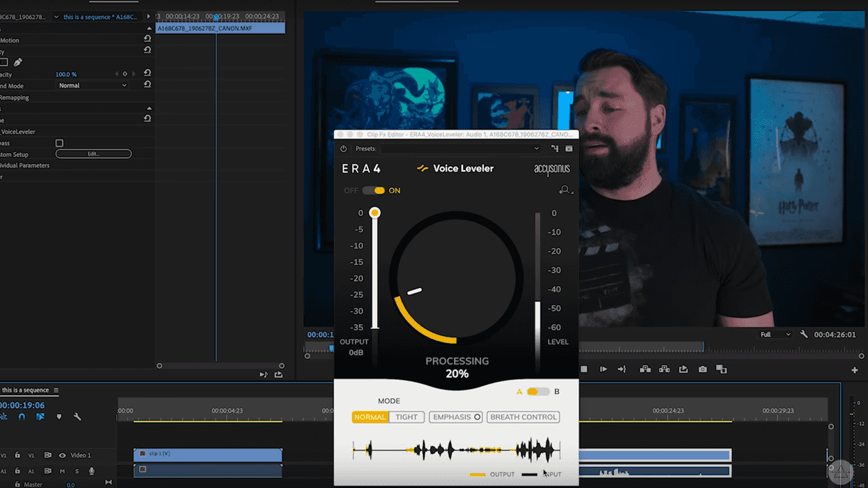Toggle Linked Selection in the timeline
The width and height of the screenshot is (868, 488).
click(40, 417)
